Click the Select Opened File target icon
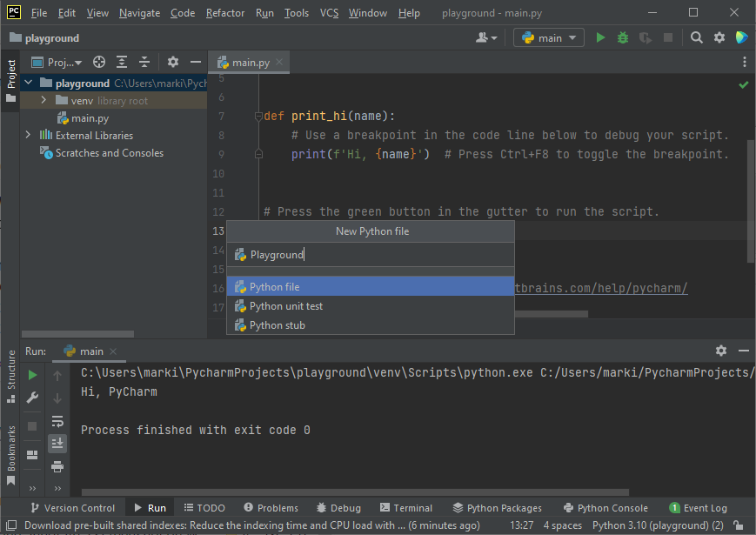The image size is (756, 535). tap(99, 62)
